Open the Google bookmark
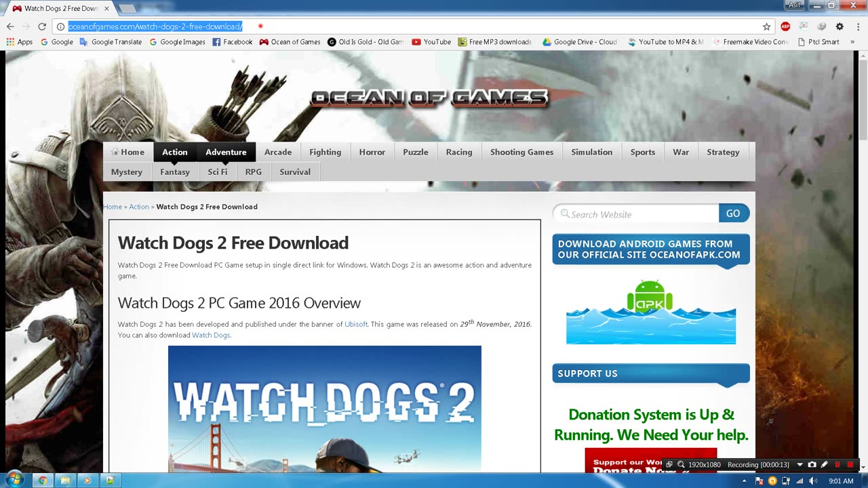Screen dimensions: 868x488 (x=56, y=42)
